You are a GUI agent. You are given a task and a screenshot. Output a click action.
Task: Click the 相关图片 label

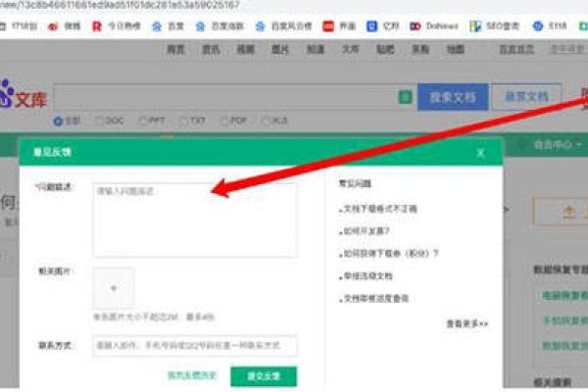pyautogui.click(x=55, y=271)
